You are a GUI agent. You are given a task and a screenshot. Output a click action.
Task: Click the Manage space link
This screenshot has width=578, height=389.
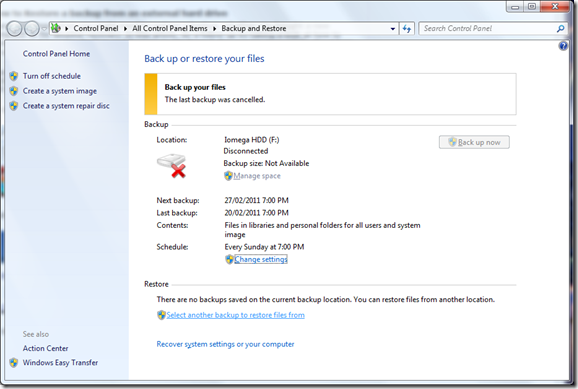[x=257, y=176]
